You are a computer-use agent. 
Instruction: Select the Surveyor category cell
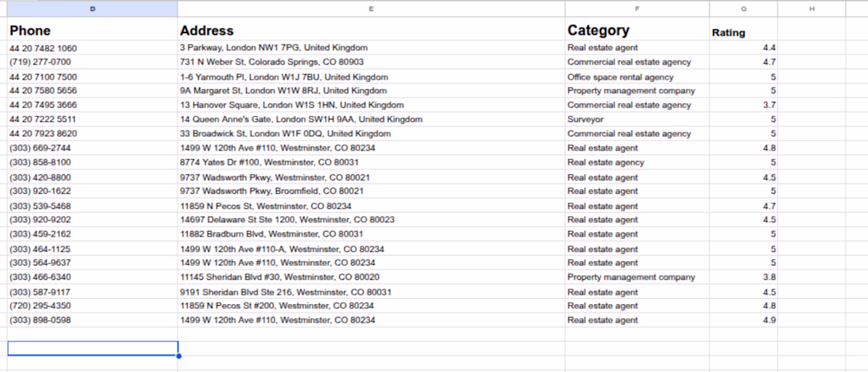pyautogui.click(x=637, y=119)
